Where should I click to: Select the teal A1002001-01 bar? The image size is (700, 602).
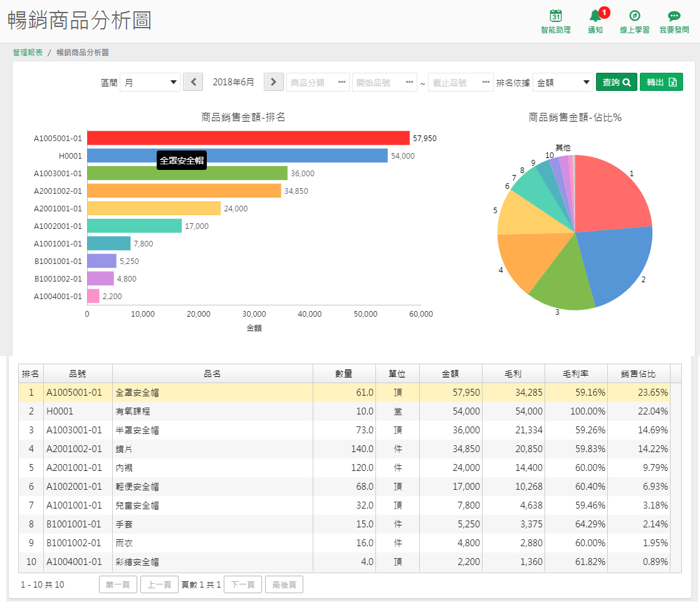coord(134,226)
